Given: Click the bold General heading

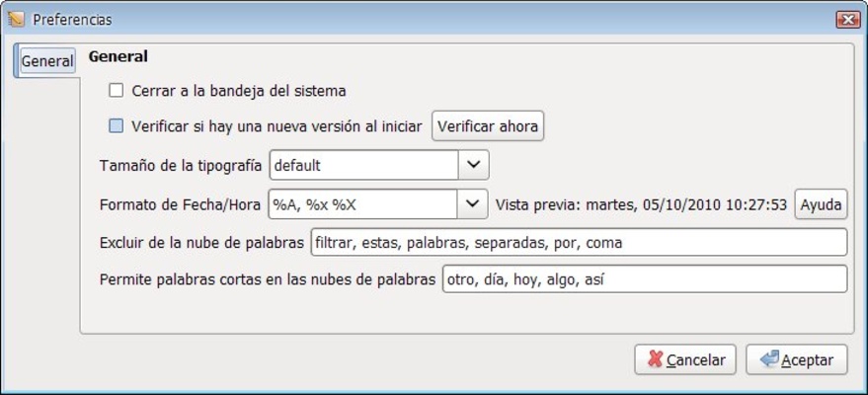Looking at the screenshot, I should click(118, 56).
